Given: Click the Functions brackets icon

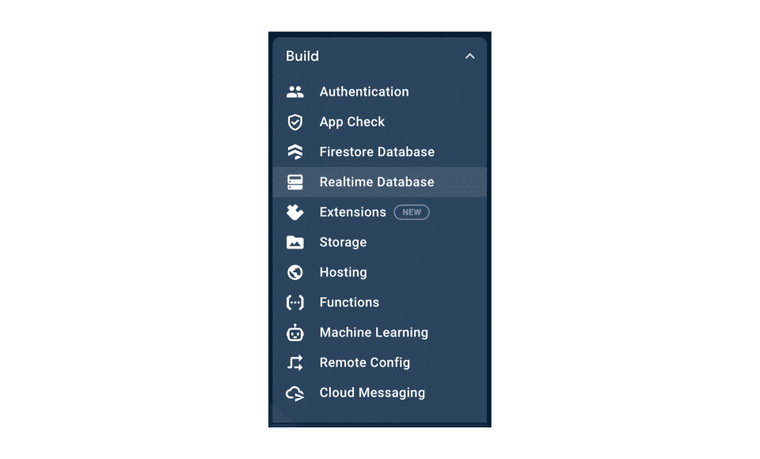Looking at the screenshot, I should click(x=295, y=302).
